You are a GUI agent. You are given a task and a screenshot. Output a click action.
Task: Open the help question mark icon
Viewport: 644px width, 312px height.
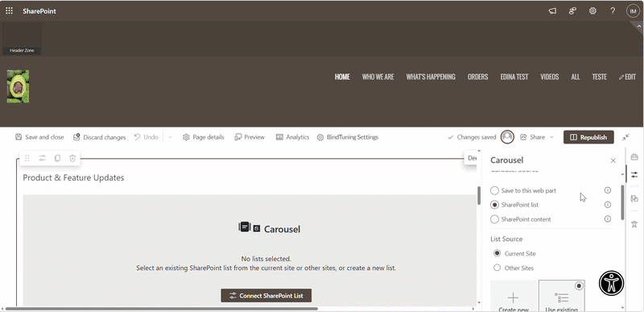(x=613, y=11)
